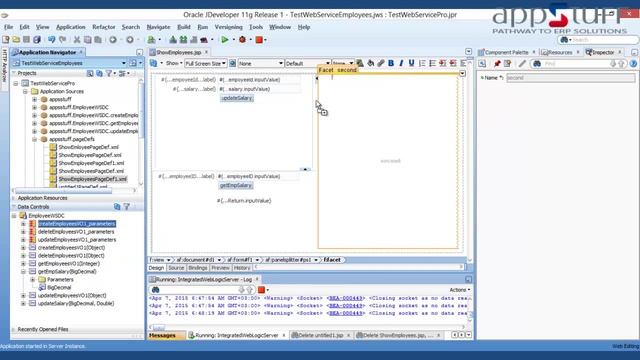Viewport: 640px width, 360px height.
Task: Switch to the Resources tab
Action: (559, 52)
